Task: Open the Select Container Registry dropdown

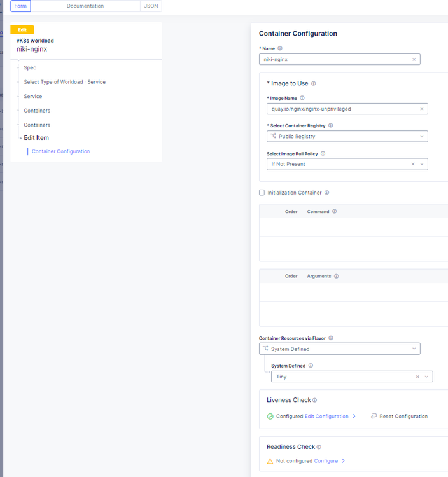Action: click(347, 136)
